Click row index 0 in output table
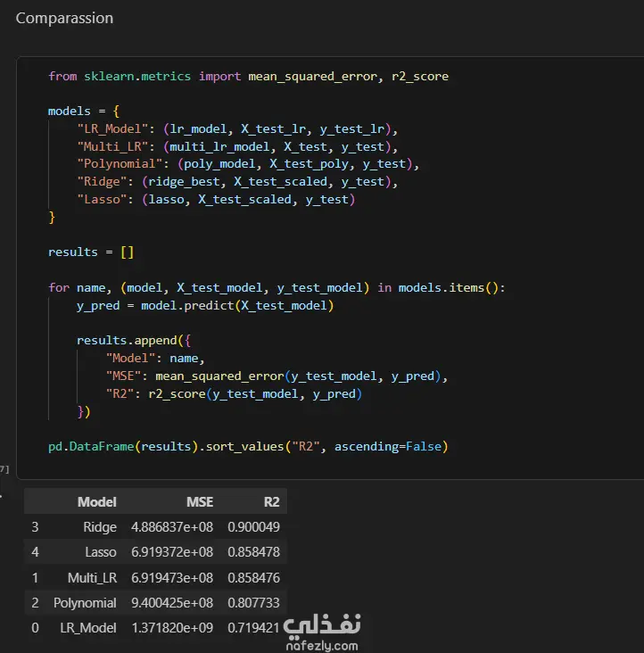Image resolution: width=644 pixels, height=653 pixels. tap(35, 628)
